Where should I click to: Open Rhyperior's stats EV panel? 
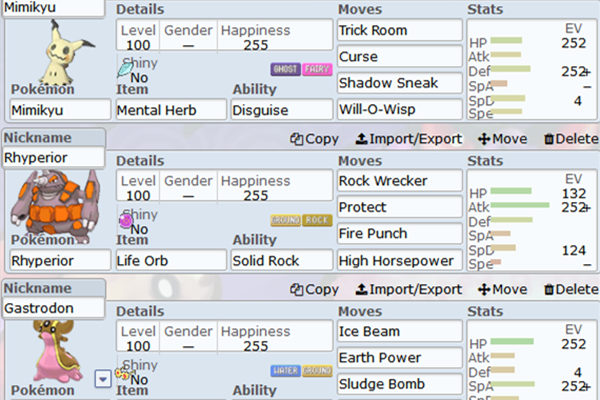[533, 220]
